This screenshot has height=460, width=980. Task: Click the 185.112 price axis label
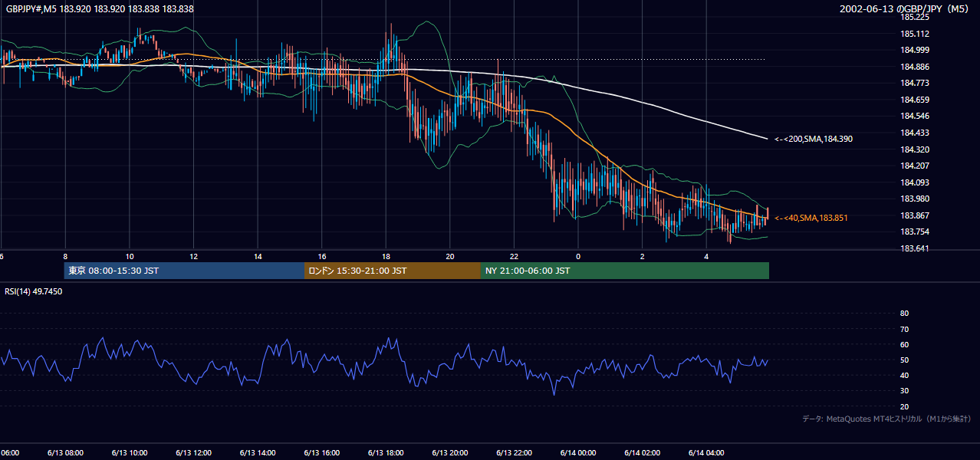tap(915, 34)
